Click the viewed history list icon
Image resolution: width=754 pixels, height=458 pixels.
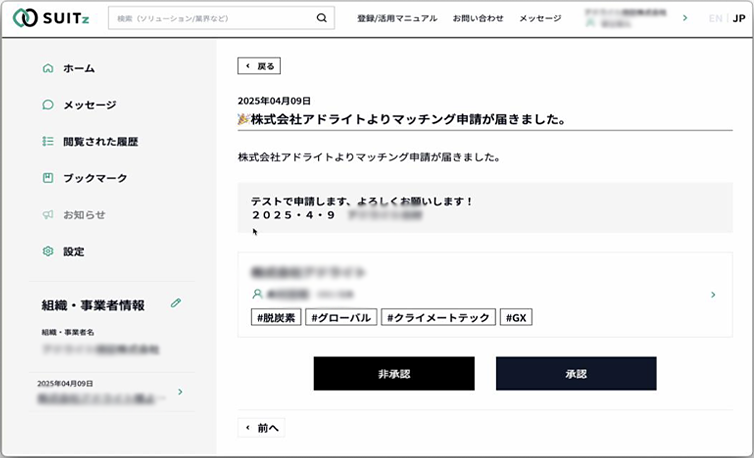48,142
